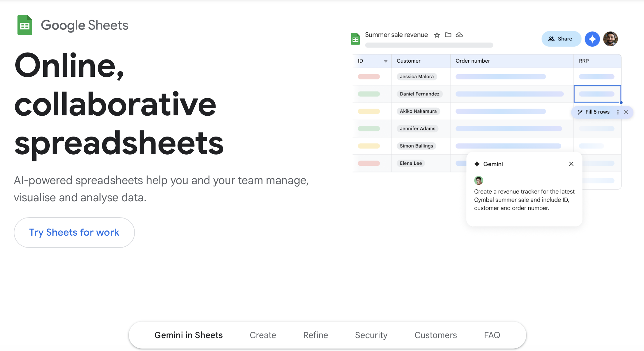Select the Gemini in Sheets tab
644x351 pixels.
pos(189,335)
